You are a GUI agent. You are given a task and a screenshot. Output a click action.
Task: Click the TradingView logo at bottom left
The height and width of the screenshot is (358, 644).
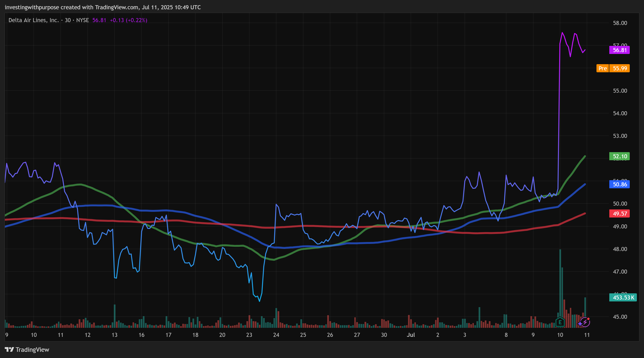click(9, 349)
